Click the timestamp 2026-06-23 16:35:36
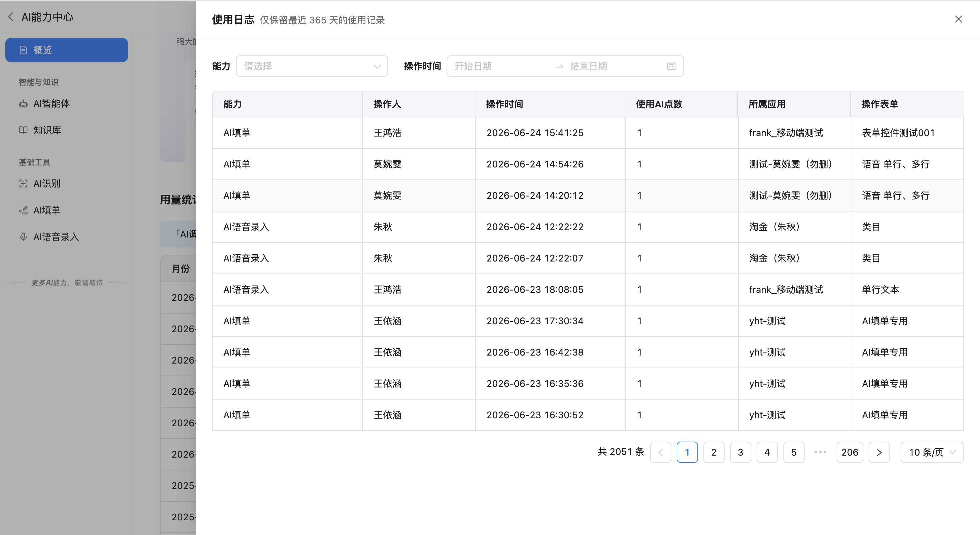 click(x=535, y=384)
